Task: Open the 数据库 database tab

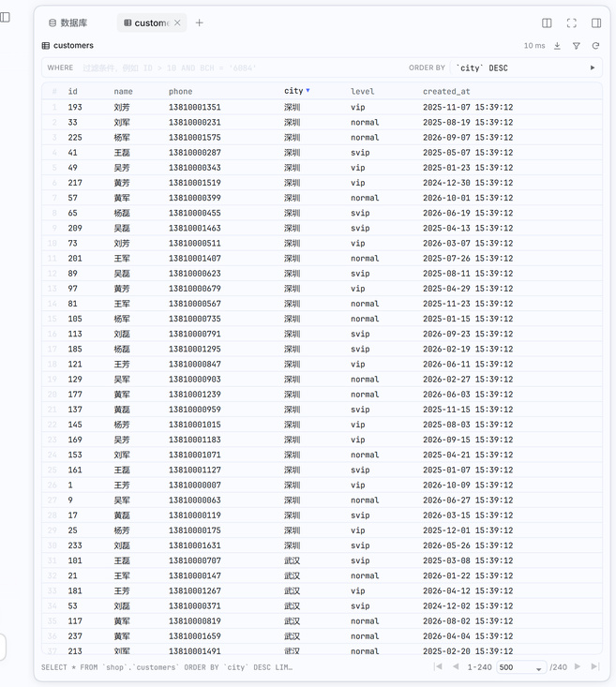Action: (68, 22)
